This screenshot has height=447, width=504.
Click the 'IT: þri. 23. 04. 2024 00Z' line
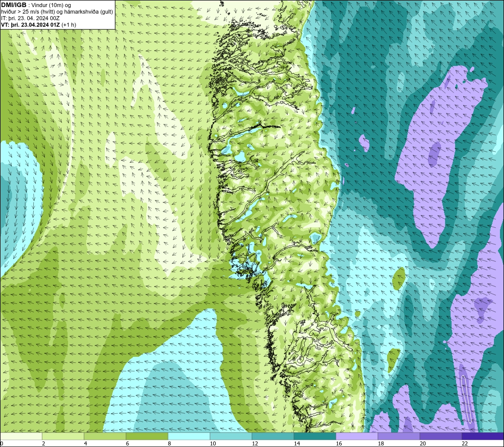tap(30, 18)
